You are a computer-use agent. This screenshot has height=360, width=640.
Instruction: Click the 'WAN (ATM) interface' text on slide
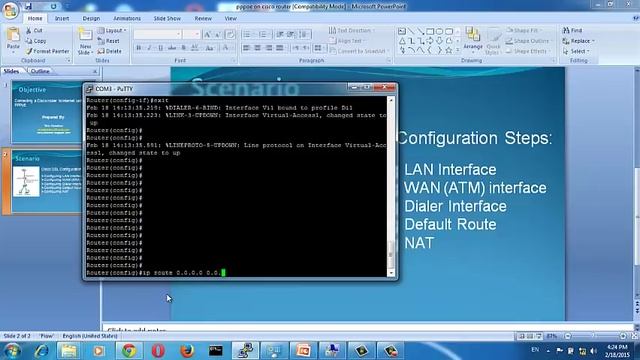[475, 188]
